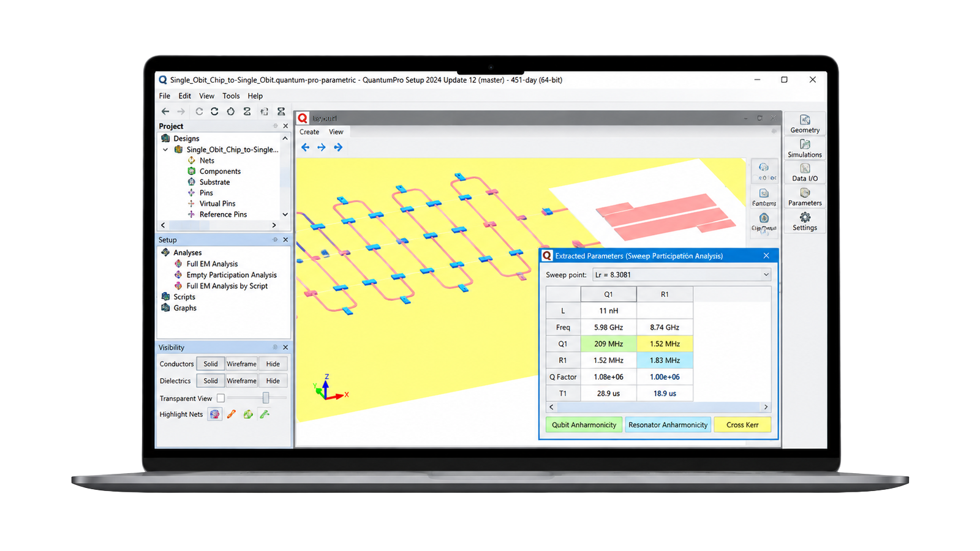The height and width of the screenshot is (551, 980).
Task: Click the dark circular refresh toolbar icon
Action: [214, 111]
